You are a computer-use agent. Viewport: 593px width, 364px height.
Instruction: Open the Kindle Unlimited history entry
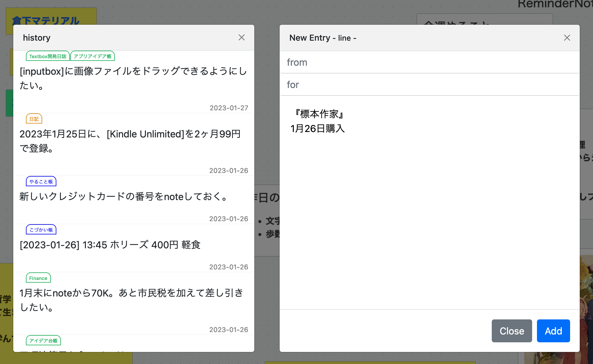[x=130, y=141]
